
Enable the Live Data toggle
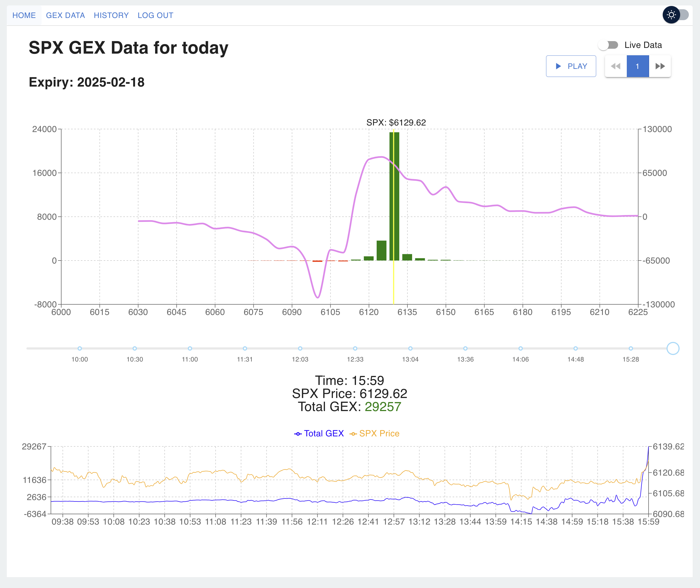coord(609,45)
